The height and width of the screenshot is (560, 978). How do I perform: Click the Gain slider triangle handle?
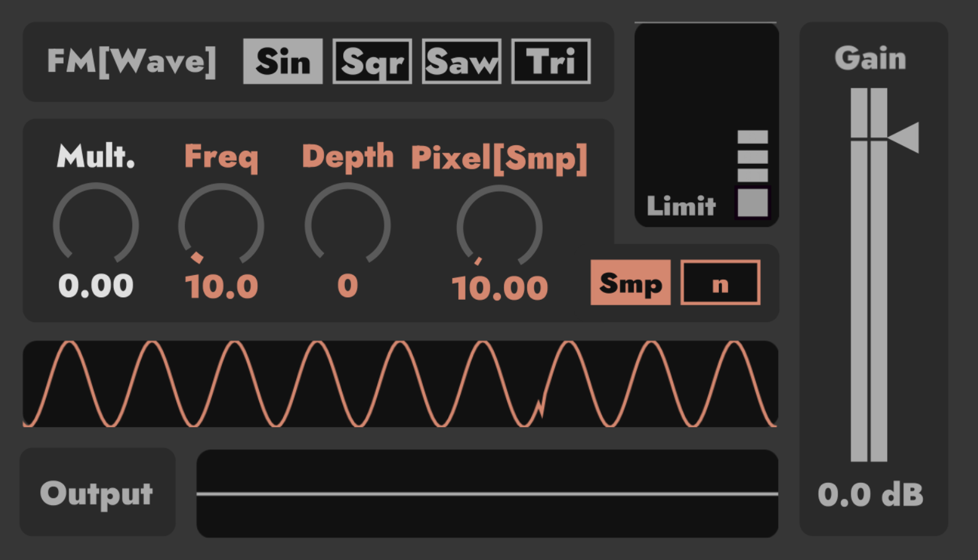tap(904, 137)
